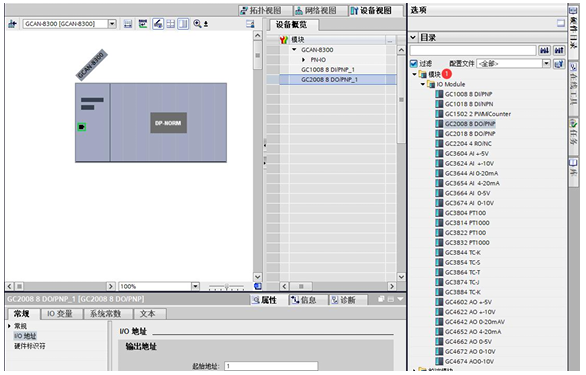Open the 配置文件 profile dropdown
Image resolution: width=586 pixels, height=375 pixels.
(x=547, y=64)
